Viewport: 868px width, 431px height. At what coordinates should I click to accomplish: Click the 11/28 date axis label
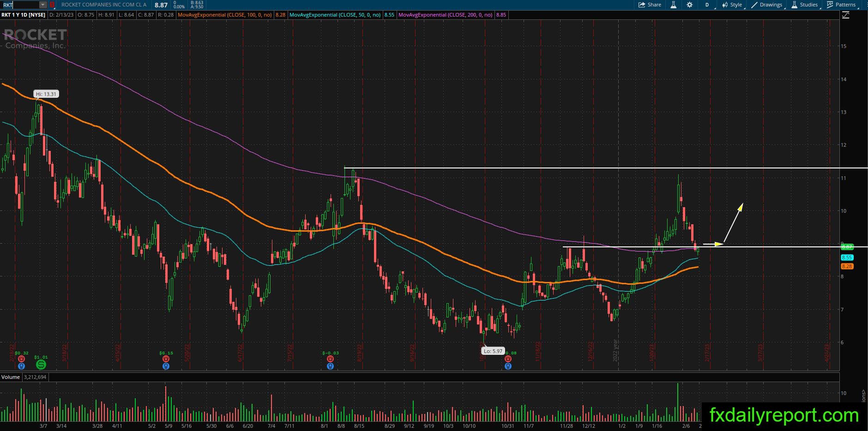pos(567,426)
